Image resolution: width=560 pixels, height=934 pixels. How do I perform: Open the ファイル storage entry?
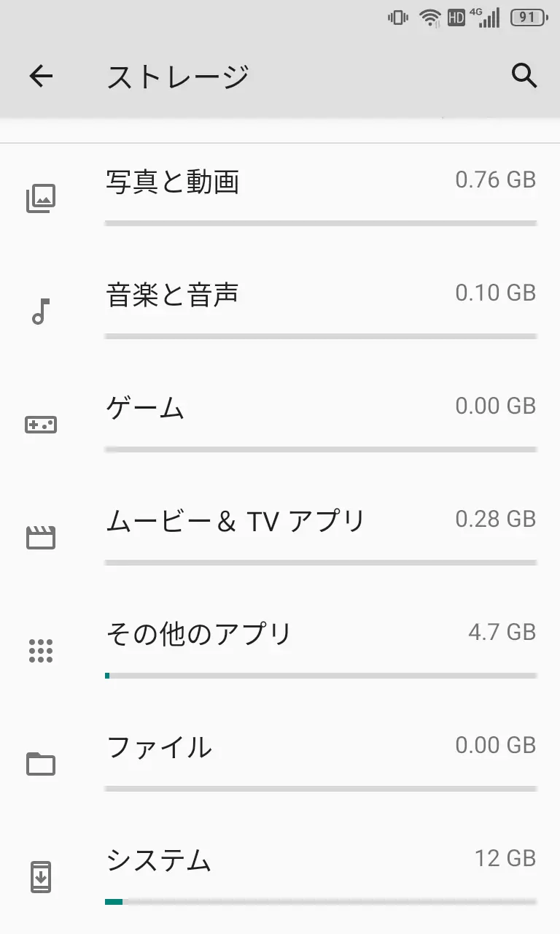click(159, 747)
